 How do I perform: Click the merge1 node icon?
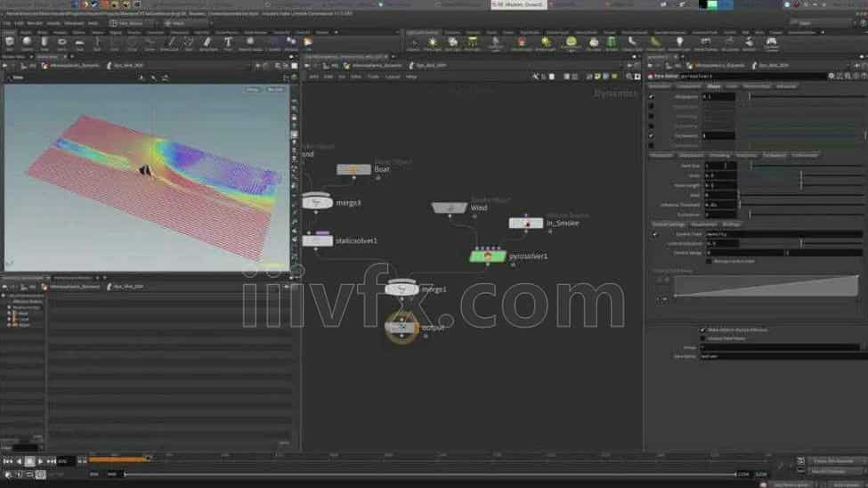click(x=402, y=289)
